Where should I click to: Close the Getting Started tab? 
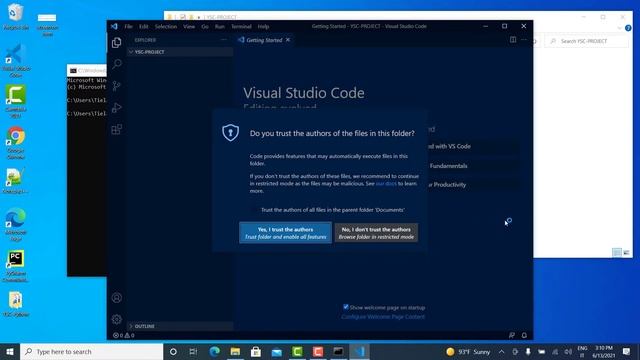coord(288,40)
